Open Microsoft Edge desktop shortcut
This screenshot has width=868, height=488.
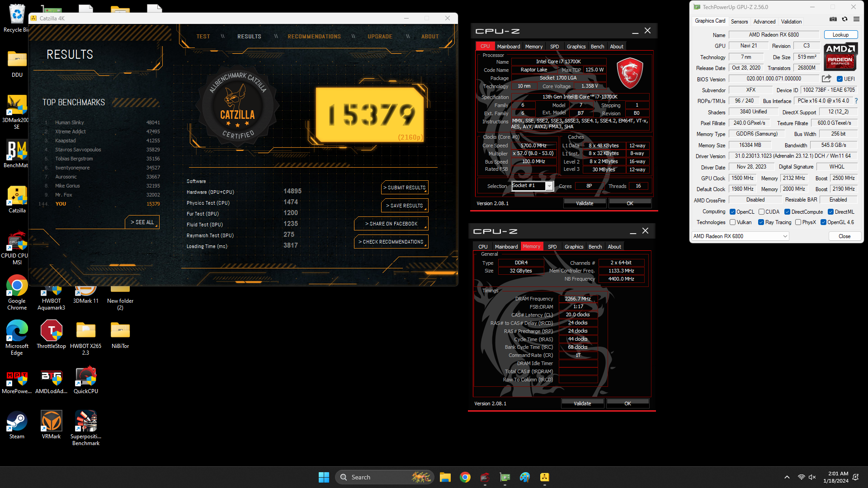[x=17, y=338]
